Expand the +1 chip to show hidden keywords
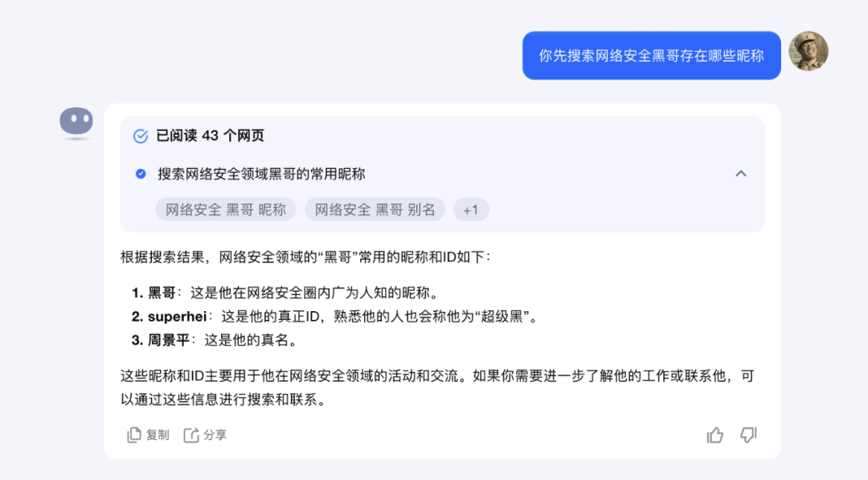Viewport: 868px width, 480px height. click(x=471, y=209)
